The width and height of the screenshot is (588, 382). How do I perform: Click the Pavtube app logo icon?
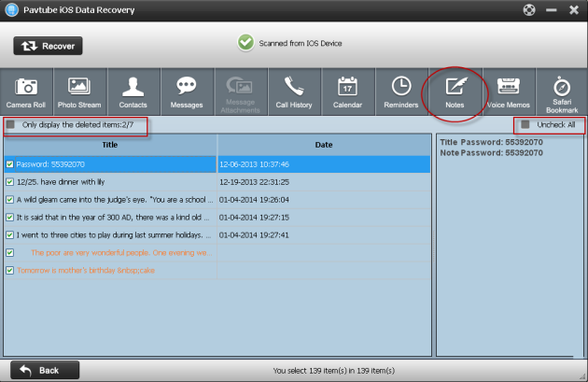(11, 9)
